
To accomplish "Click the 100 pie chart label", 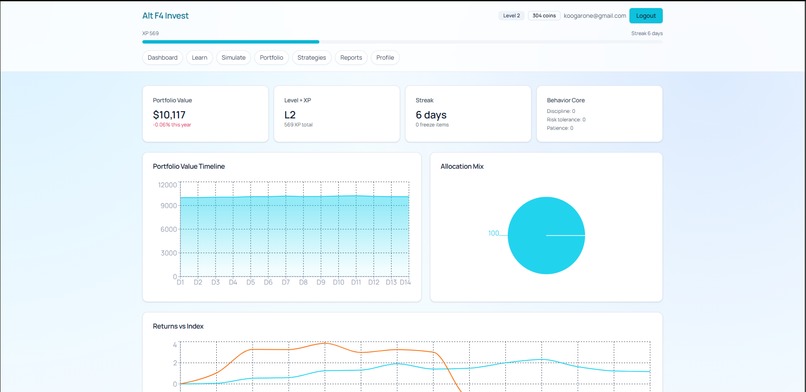I will pyautogui.click(x=493, y=233).
